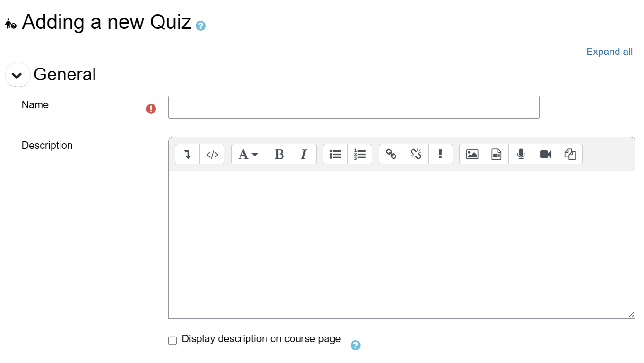Viewport: 644px width, 363px height.
Task: Insert an unordered bullet list
Action: point(335,154)
